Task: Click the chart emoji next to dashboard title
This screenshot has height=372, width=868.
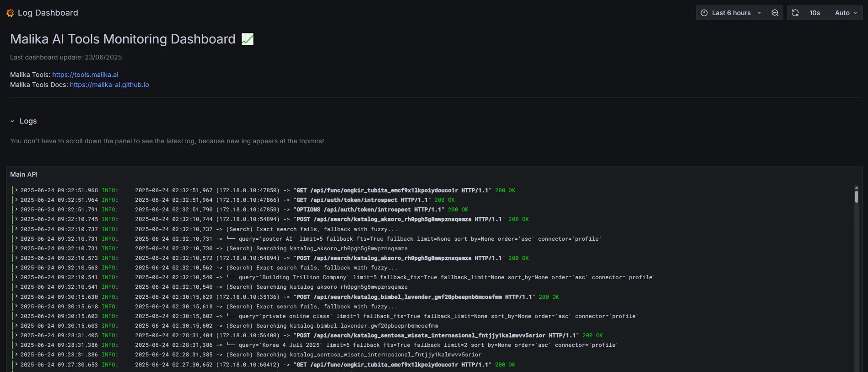Action: point(248,39)
